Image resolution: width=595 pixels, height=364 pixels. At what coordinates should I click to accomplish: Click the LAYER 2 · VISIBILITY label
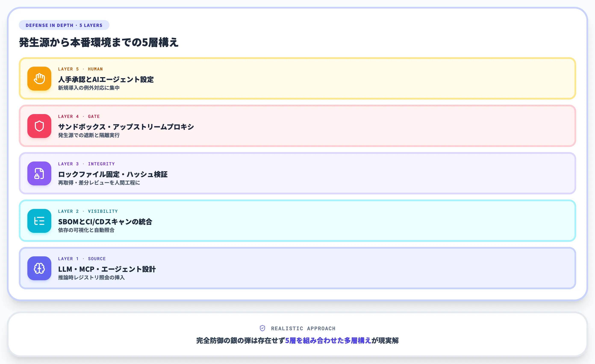coord(88,211)
